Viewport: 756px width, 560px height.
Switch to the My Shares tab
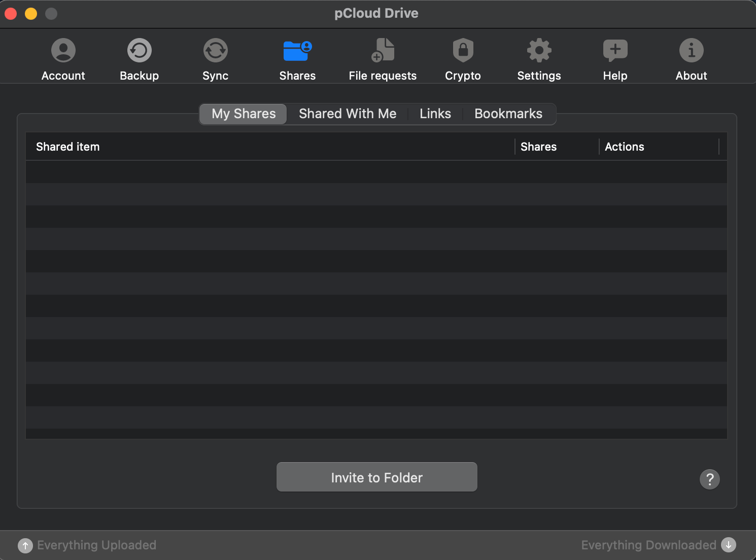point(244,114)
